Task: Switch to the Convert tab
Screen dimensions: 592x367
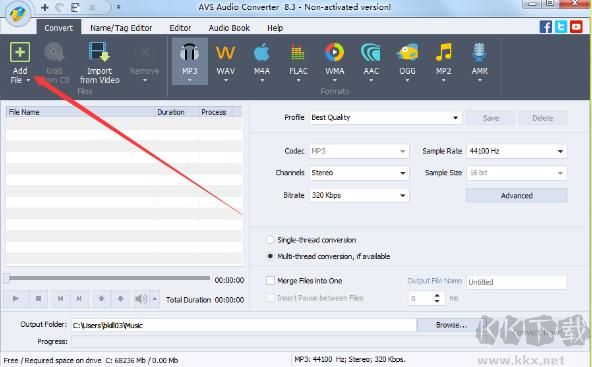Action: pyautogui.click(x=59, y=28)
